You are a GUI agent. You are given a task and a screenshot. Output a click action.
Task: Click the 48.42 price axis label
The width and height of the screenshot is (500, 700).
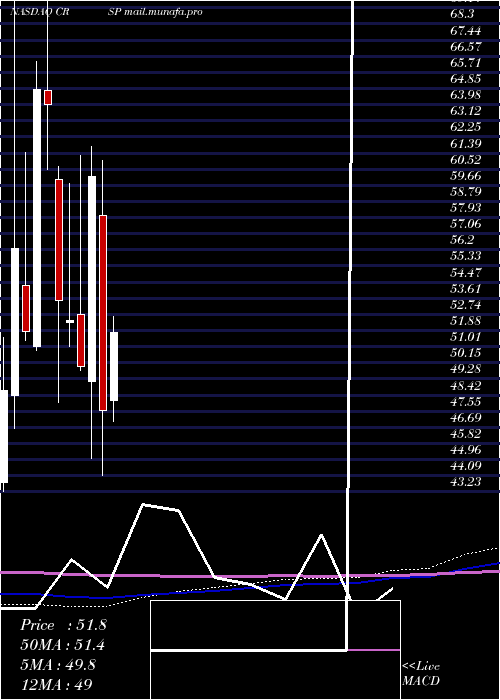(466, 386)
